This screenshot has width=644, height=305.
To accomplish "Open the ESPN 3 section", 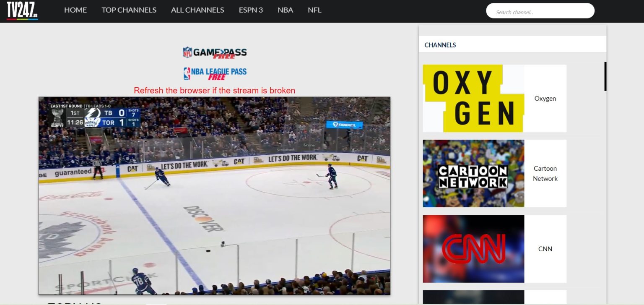I will pos(251,10).
